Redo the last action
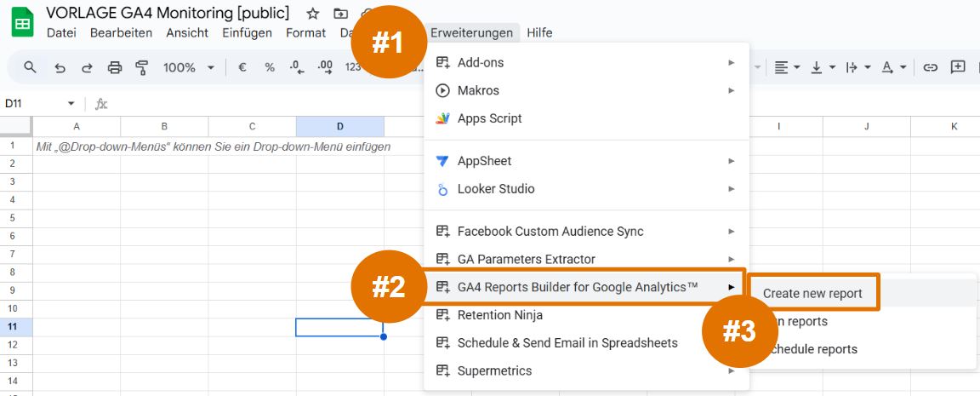Screen dimensions: 980x396 click(88, 67)
